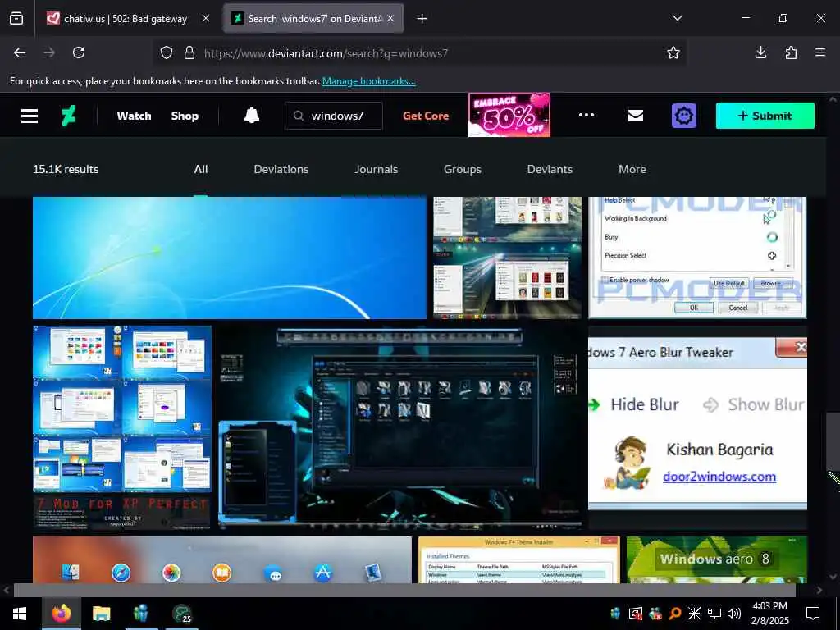This screenshot has width=840, height=630.
Task: Close the chatiw.us tab
Action: (206, 19)
